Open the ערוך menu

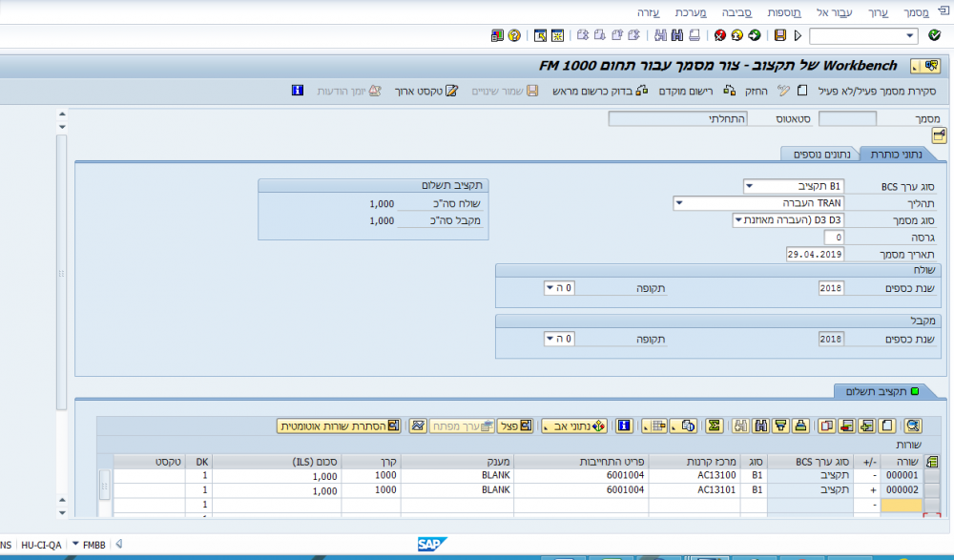(x=878, y=12)
